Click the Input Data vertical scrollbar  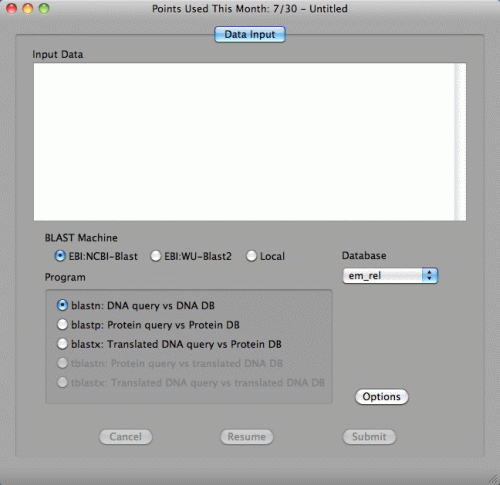coord(460,142)
